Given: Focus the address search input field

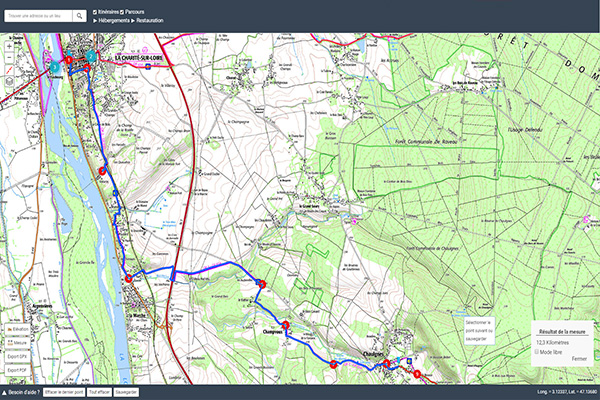Looking at the screenshot, I should [x=40, y=16].
